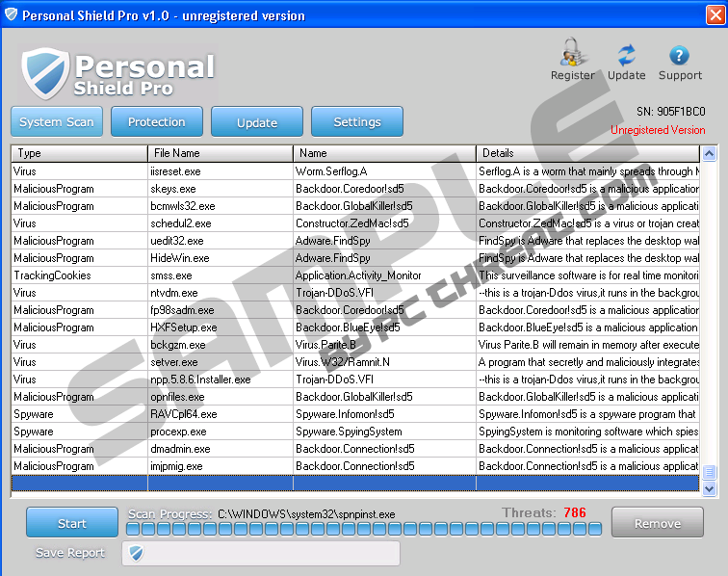
Task: Click the shield icon in report field
Action: tap(136, 553)
